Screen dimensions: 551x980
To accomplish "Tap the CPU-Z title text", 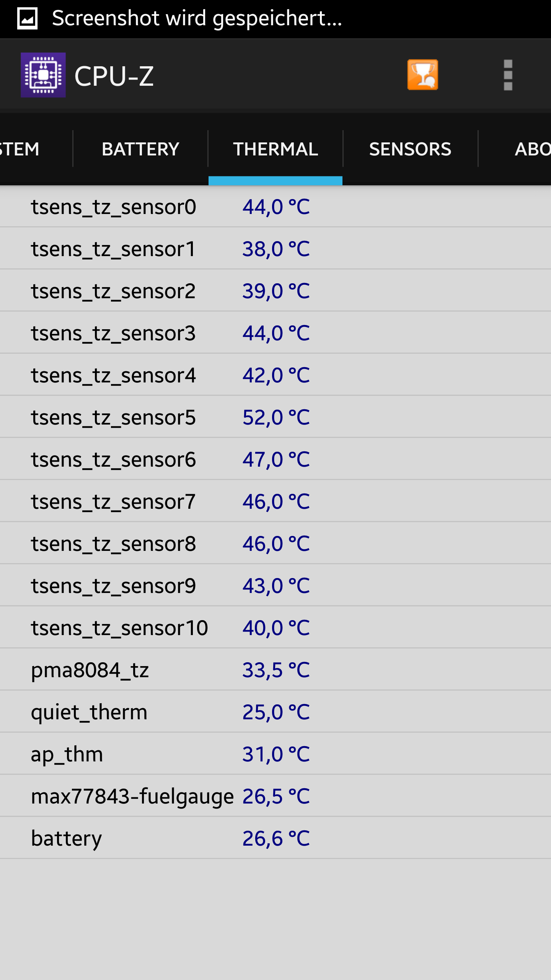I will click(x=114, y=76).
